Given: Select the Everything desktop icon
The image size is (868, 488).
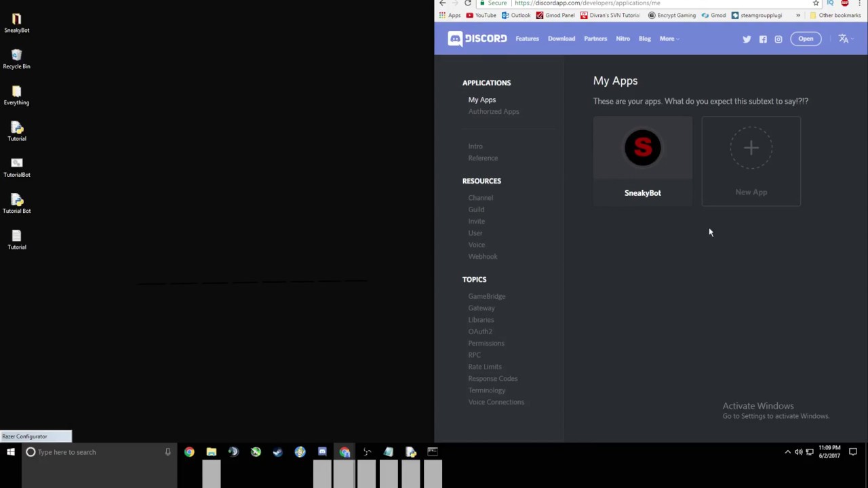Looking at the screenshot, I should click(17, 96).
